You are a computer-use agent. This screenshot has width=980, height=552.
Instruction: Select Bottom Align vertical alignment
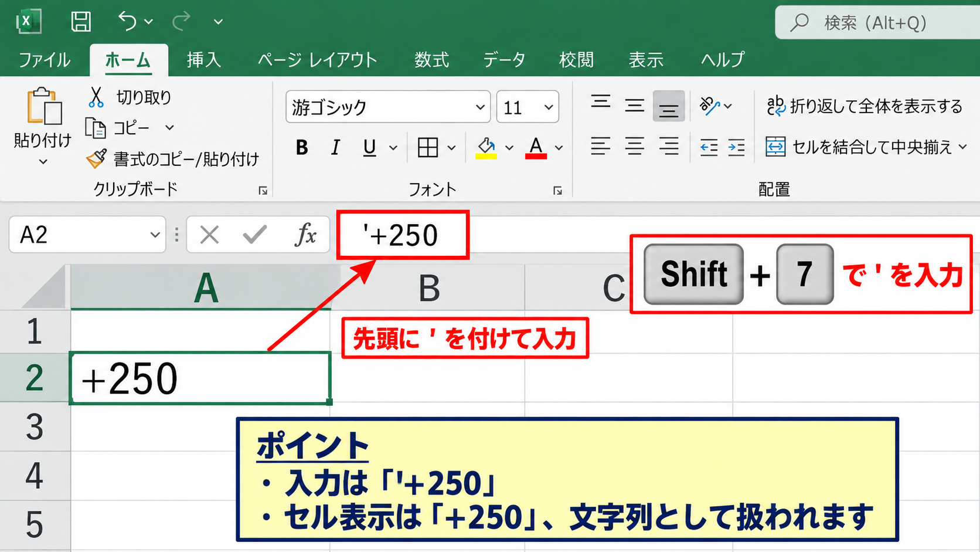[x=669, y=106]
